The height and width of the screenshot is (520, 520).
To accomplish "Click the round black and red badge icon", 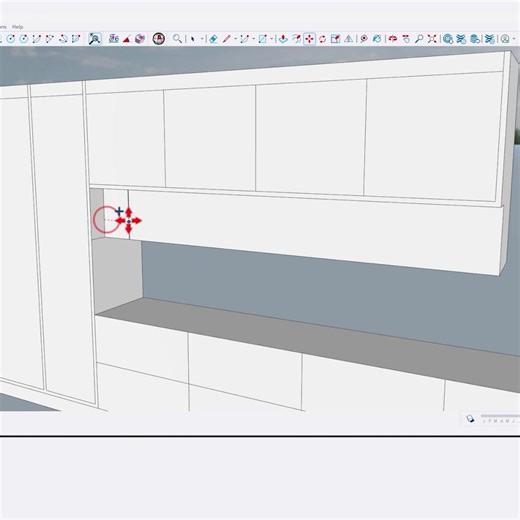I will 159,39.
